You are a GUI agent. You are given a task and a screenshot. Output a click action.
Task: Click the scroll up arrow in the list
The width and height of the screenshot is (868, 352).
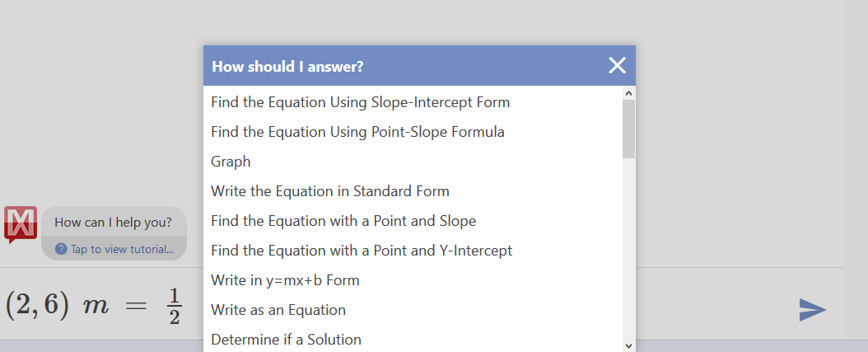[628, 92]
